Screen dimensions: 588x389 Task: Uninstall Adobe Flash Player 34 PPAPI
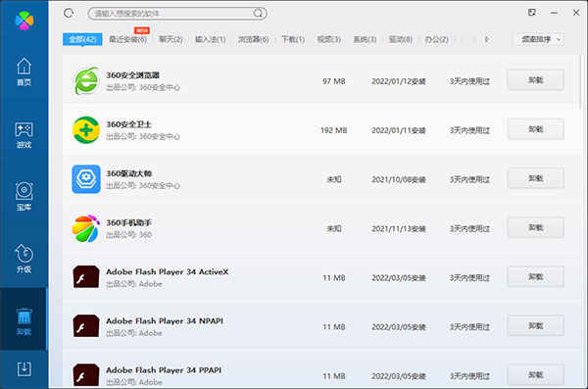[535, 374]
